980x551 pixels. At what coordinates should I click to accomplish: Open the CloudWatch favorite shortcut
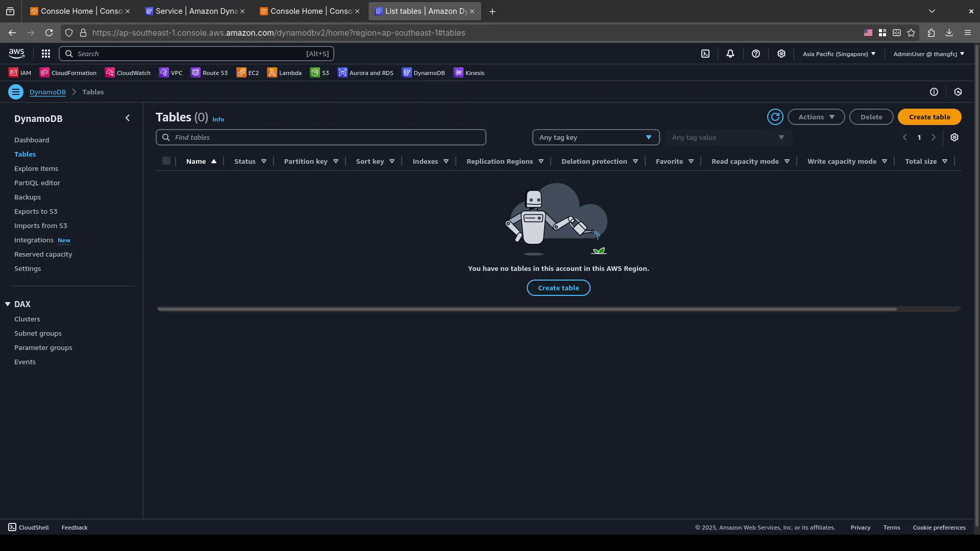[128, 73]
